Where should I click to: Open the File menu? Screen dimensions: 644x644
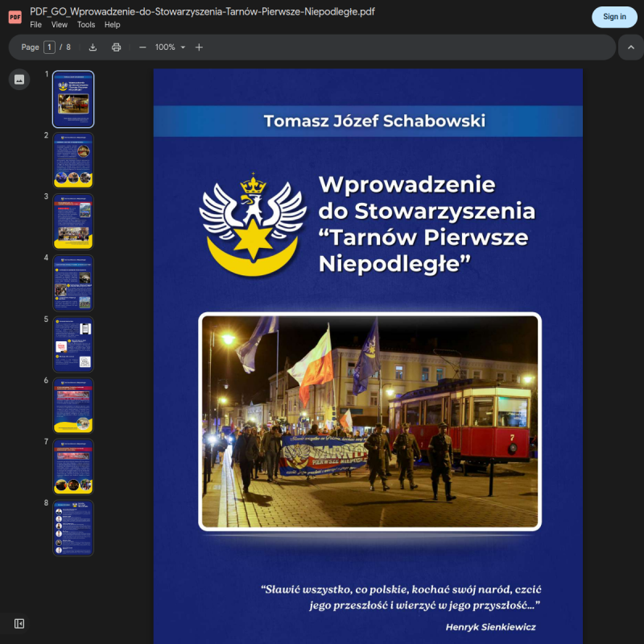[35, 25]
